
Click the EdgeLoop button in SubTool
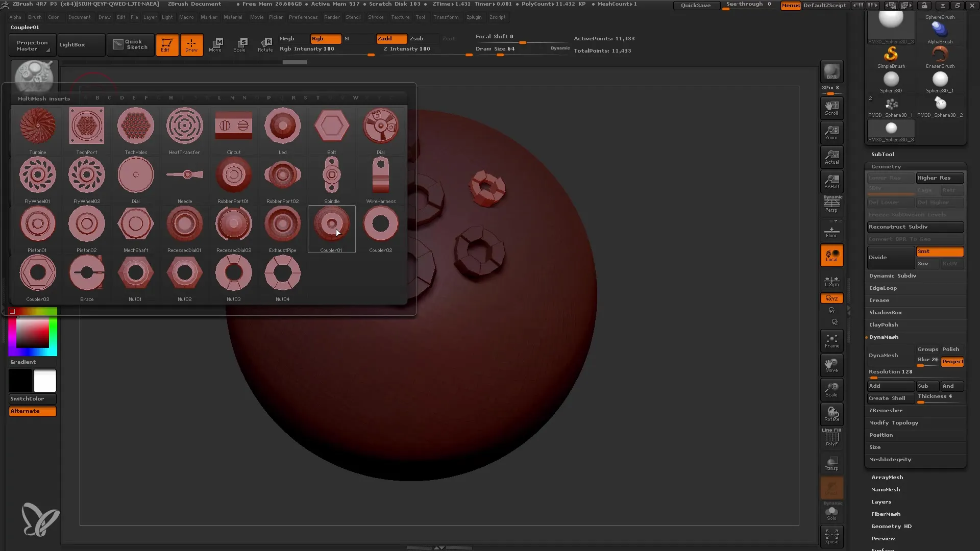click(x=883, y=287)
